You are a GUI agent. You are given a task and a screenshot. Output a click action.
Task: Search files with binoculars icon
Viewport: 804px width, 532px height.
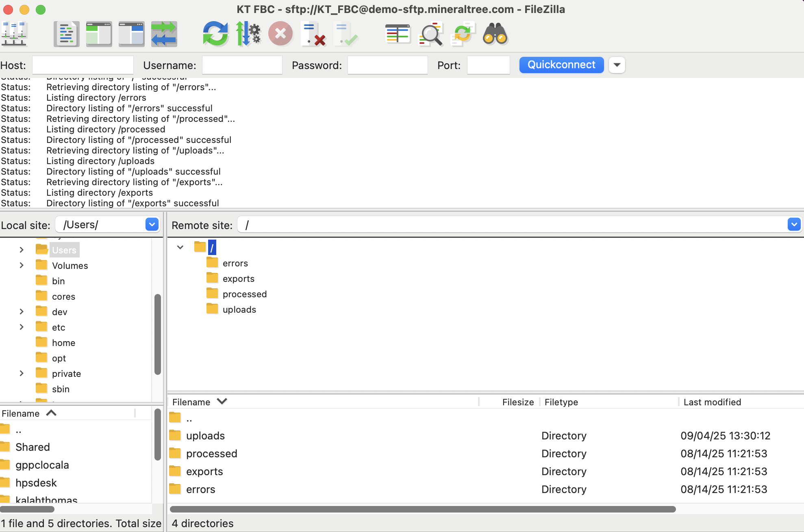tap(495, 34)
